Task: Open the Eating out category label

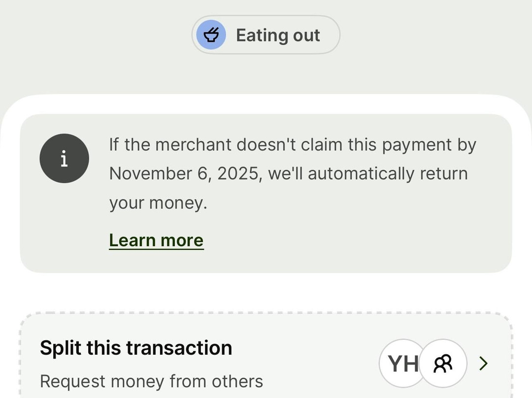Action: pos(278,35)
